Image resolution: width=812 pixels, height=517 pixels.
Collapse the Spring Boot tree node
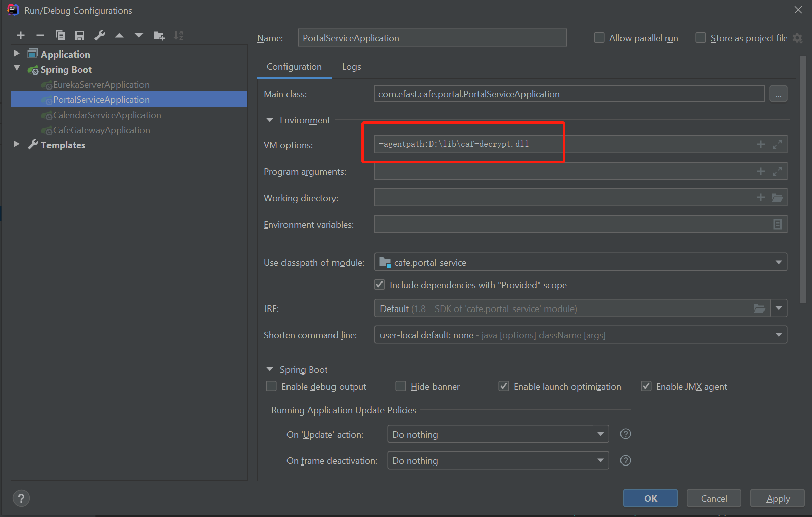click(x=17, y=68)
